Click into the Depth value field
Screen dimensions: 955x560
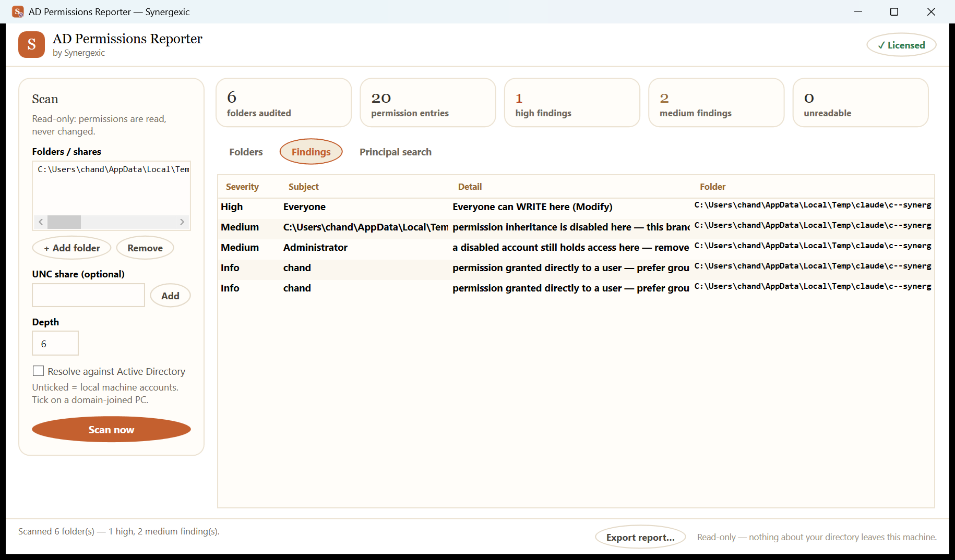(x=55, y=343)
